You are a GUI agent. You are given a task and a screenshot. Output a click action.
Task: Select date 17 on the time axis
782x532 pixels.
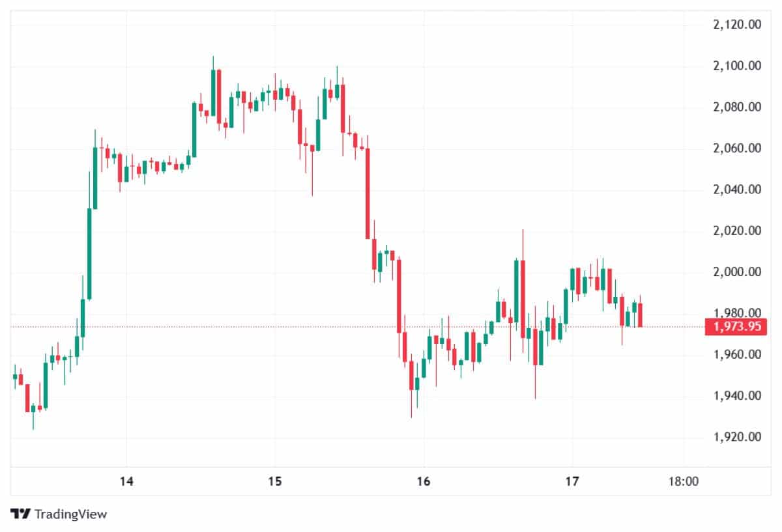[x=572, y=482]
